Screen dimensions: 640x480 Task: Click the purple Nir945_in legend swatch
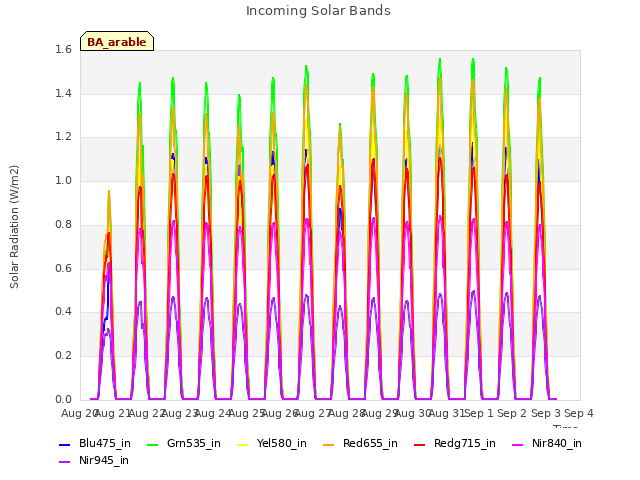click(65, 462)
